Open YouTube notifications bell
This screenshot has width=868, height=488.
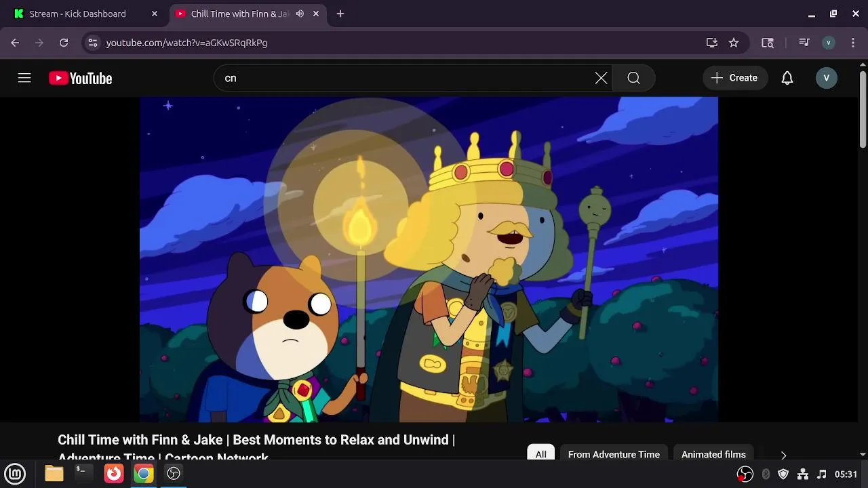(x=787, y=78)
